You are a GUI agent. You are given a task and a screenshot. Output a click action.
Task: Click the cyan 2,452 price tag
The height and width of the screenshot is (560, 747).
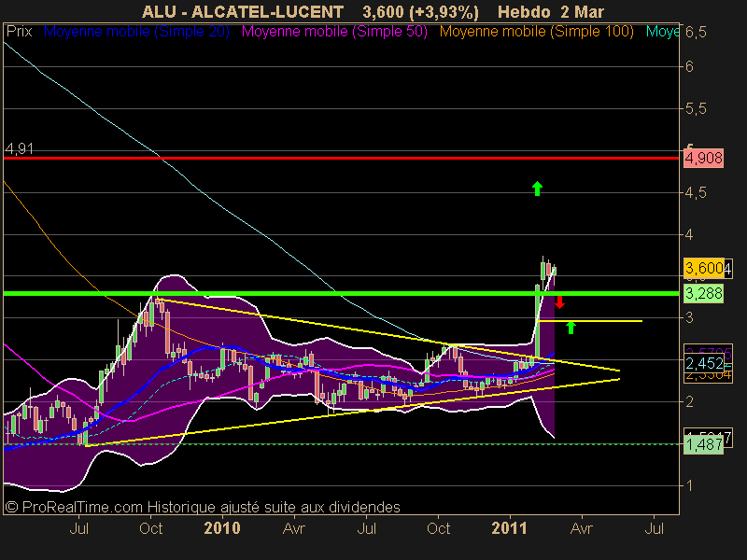[704, 364]
